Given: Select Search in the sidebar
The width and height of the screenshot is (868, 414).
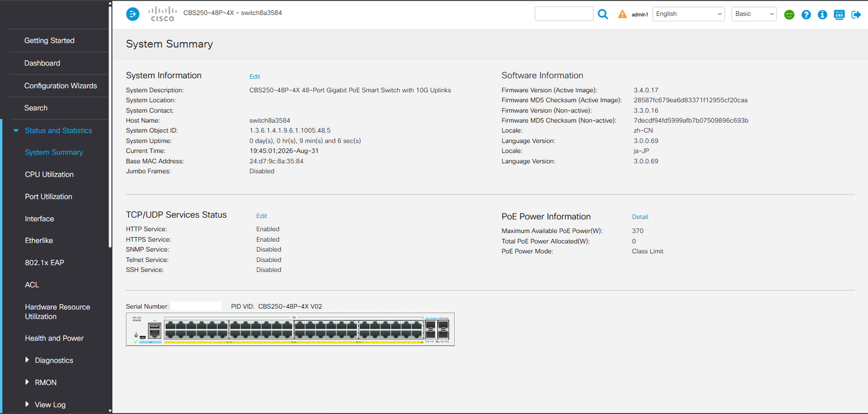Looking at the screenshot, I should pyautogui.click(x=36, y=108).
